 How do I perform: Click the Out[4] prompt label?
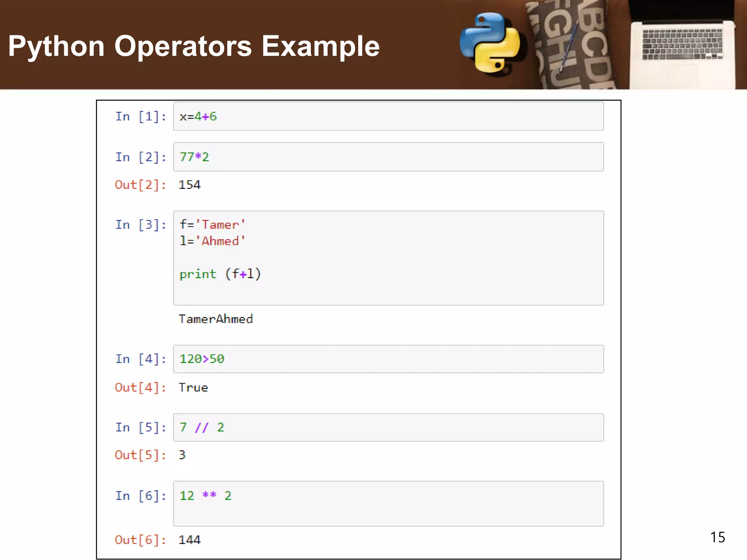(x=140, y=388)
